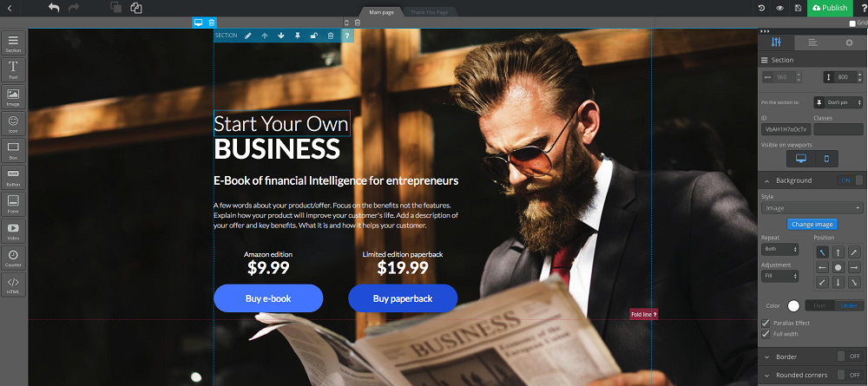Switch to the Thank You Page tab
The image size is (868, 386).
point(429,12)
